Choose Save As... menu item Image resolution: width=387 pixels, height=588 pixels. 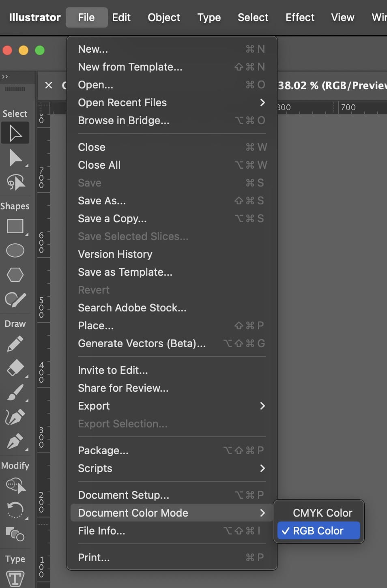coord(172,201)
